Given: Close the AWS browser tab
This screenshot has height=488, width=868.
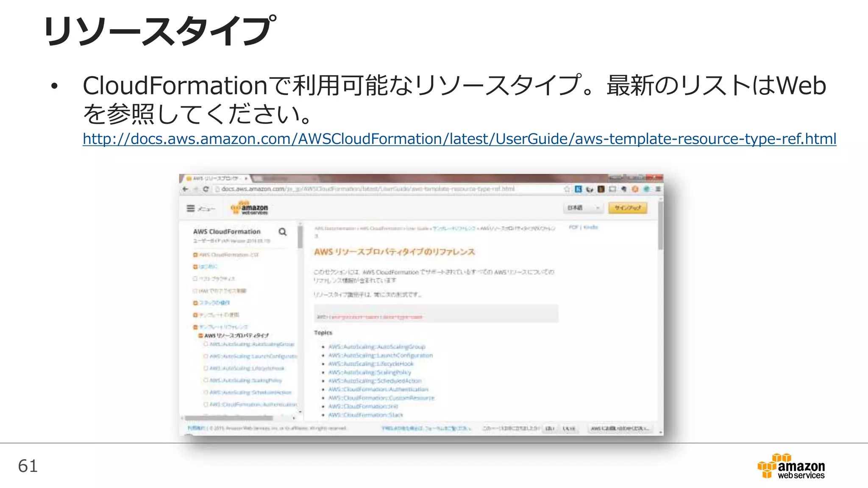Looking at the screenshot, I should (x=246, y=178).
